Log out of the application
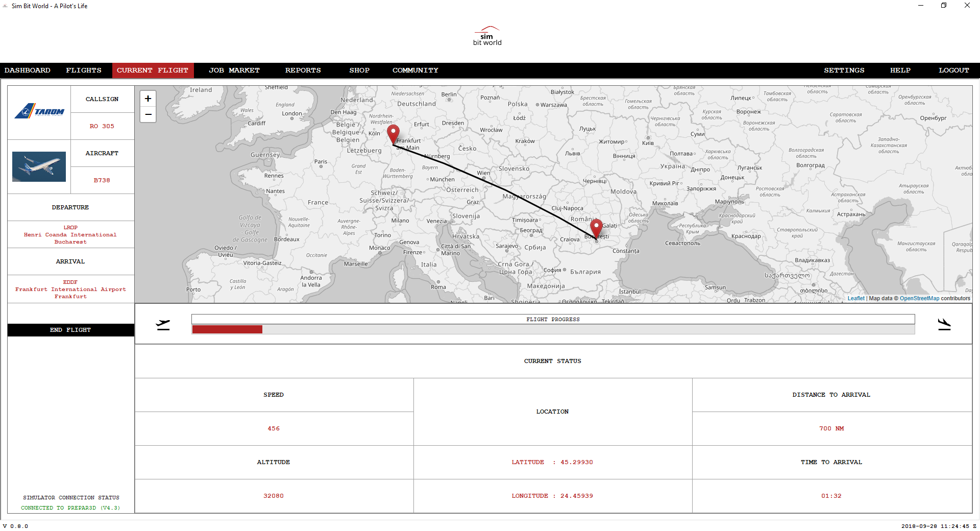Screen dimensions: 980x531 (953, 70)
